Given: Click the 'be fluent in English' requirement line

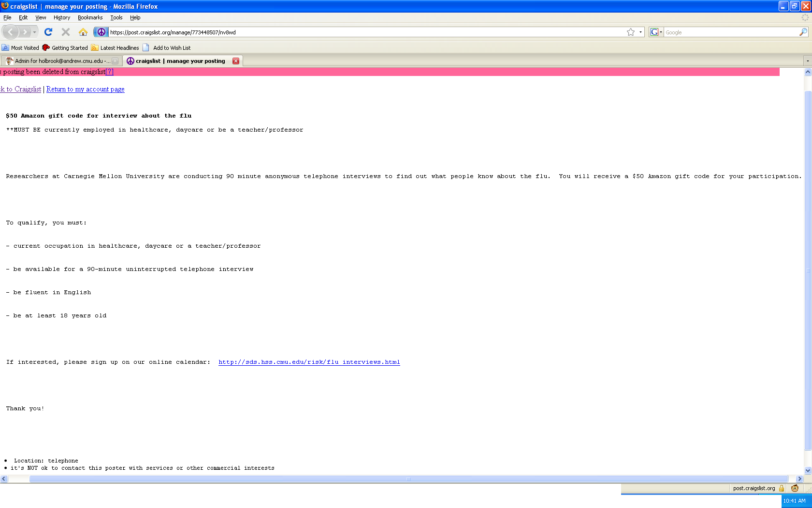Looking at the screenshot, I should [x=48, y=292].
